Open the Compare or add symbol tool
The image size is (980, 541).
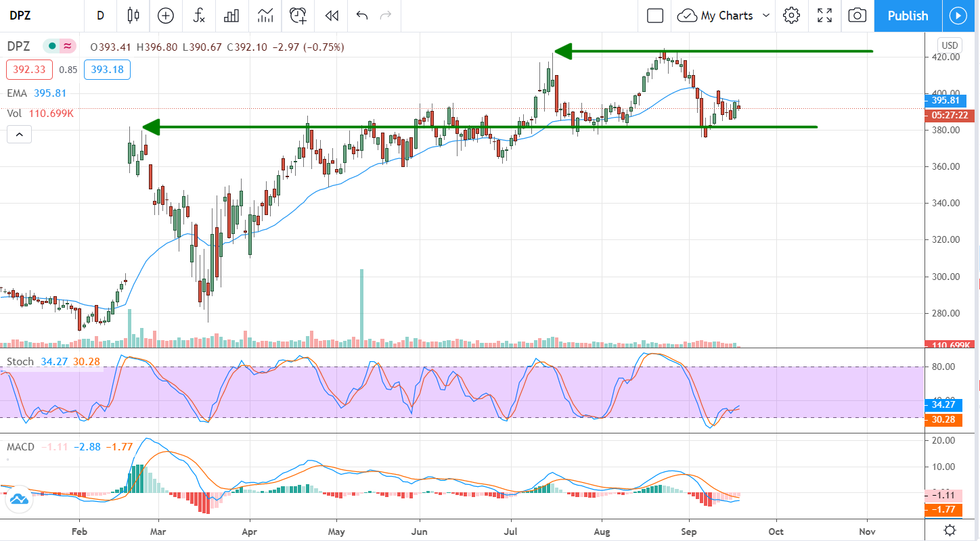[165, 16]
